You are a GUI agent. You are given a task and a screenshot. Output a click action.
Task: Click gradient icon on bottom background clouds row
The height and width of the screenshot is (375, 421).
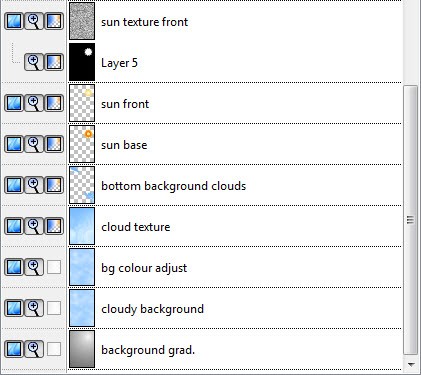click(x=54, y=185)
